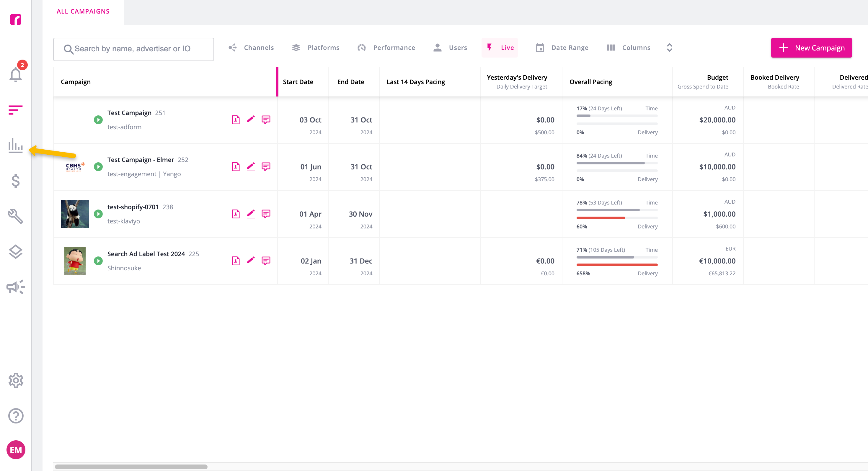The height and width of the screenshot is (471, 868).
Task: Open the layers icon in the sidebar
Action: 15,252
